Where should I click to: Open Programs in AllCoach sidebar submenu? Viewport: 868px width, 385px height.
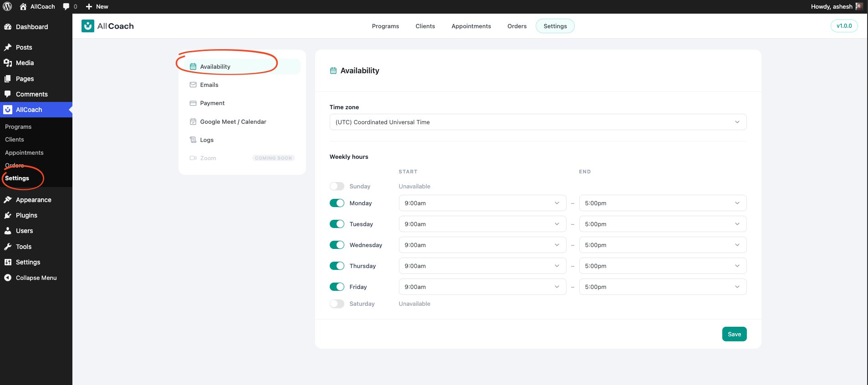point(18,127)
